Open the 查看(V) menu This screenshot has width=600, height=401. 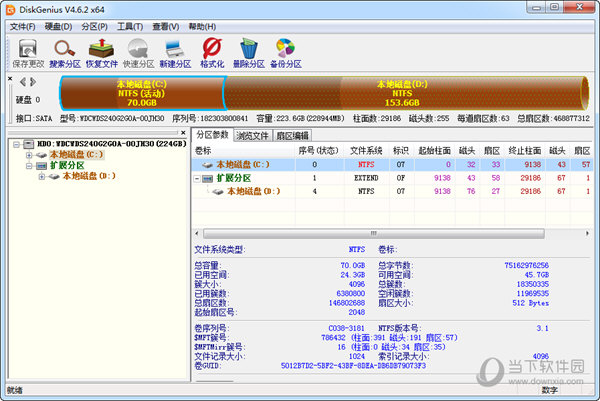coord(166,26)
